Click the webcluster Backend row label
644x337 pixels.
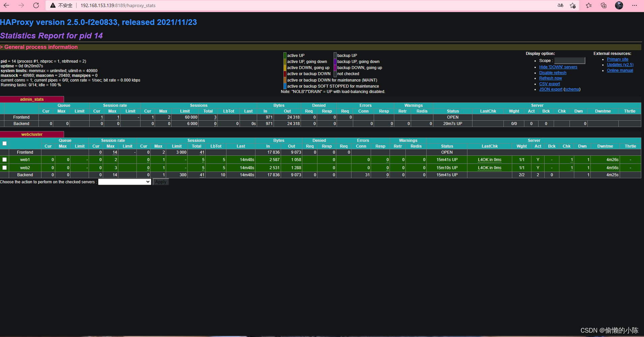25,175
